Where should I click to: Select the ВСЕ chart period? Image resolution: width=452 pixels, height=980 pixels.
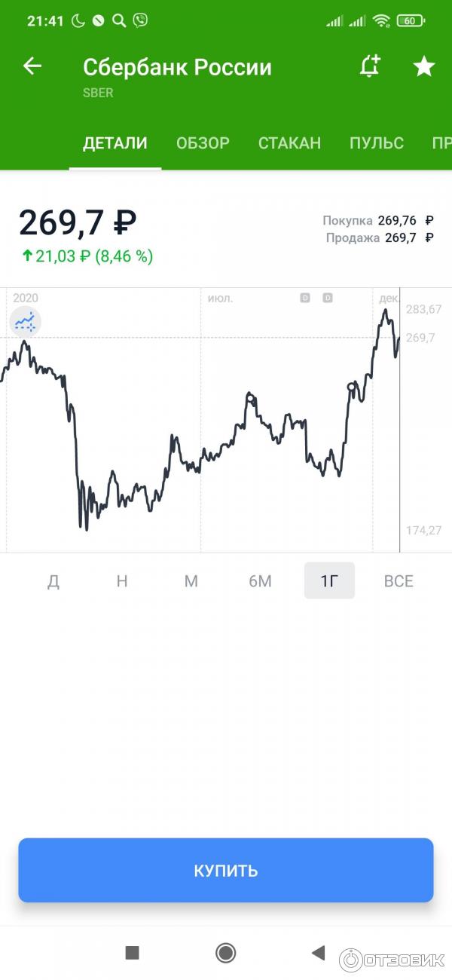pos(399,581)
